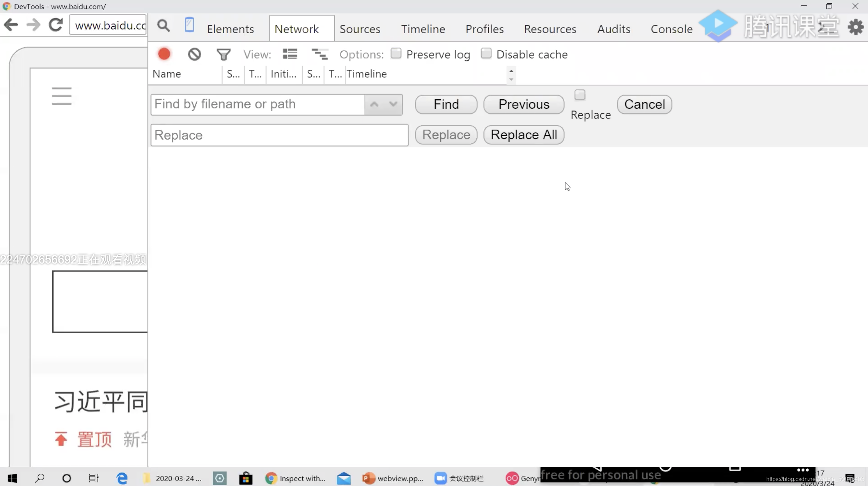Click the search previous-match up arrow
868x486 pixels.
click(374, 104)
